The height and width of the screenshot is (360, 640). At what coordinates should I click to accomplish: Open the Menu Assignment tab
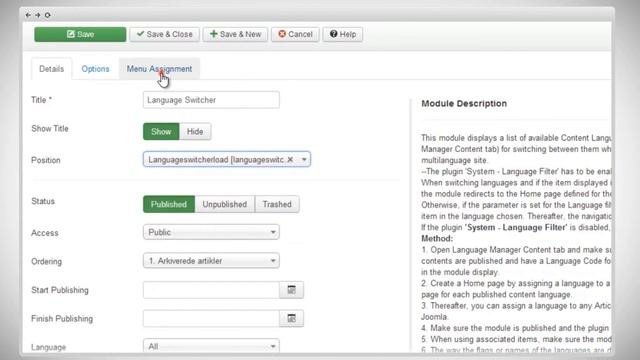point(159,69)
